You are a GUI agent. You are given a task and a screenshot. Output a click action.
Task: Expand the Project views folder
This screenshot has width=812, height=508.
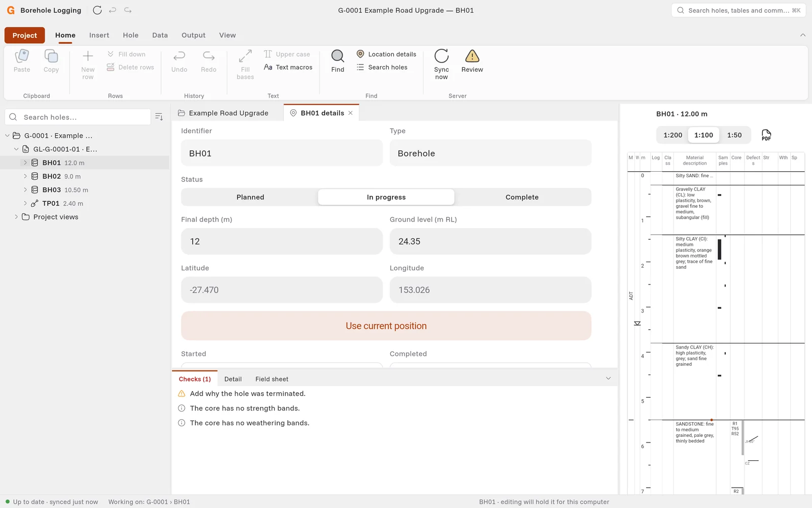click(x=16, y=217)
